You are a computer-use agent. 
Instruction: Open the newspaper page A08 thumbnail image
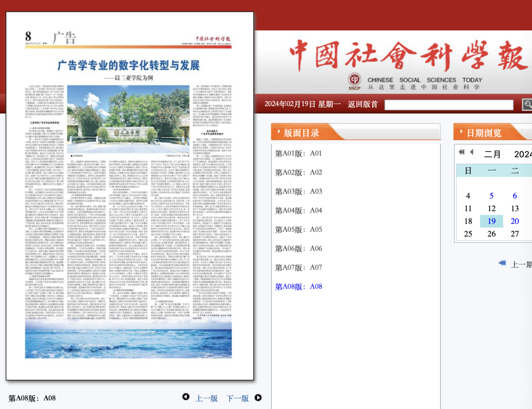tap(130, 196)
